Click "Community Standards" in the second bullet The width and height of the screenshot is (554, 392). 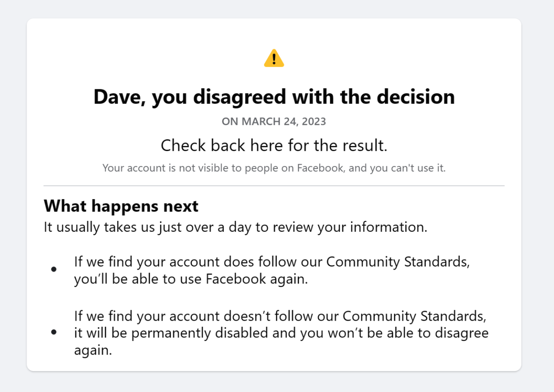414,315
